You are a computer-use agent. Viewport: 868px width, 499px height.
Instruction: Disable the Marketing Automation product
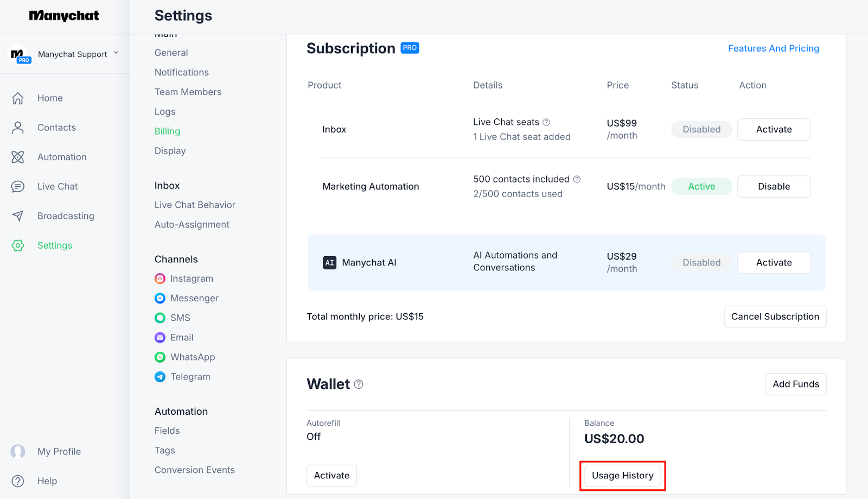point(774,186)
